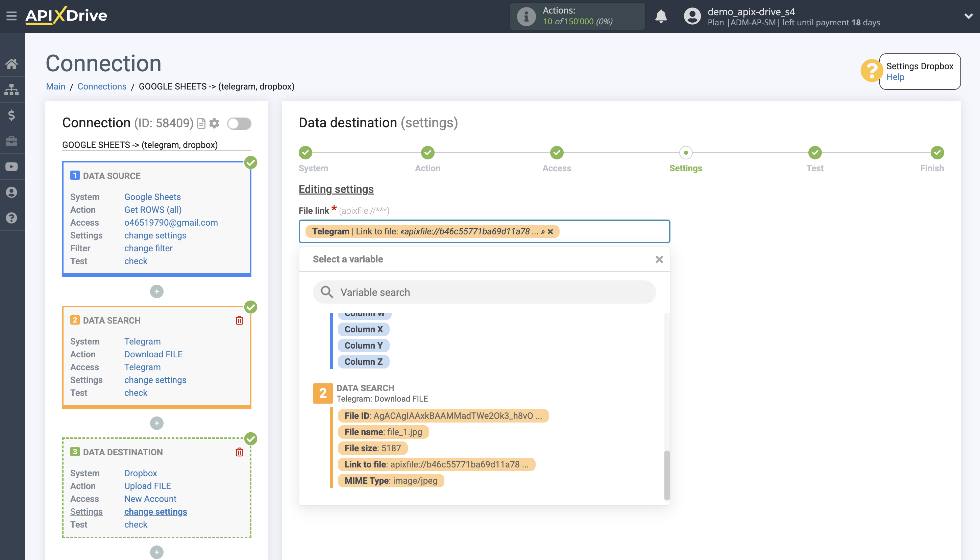Go to the Access step
980x560 pixels.
556,153
